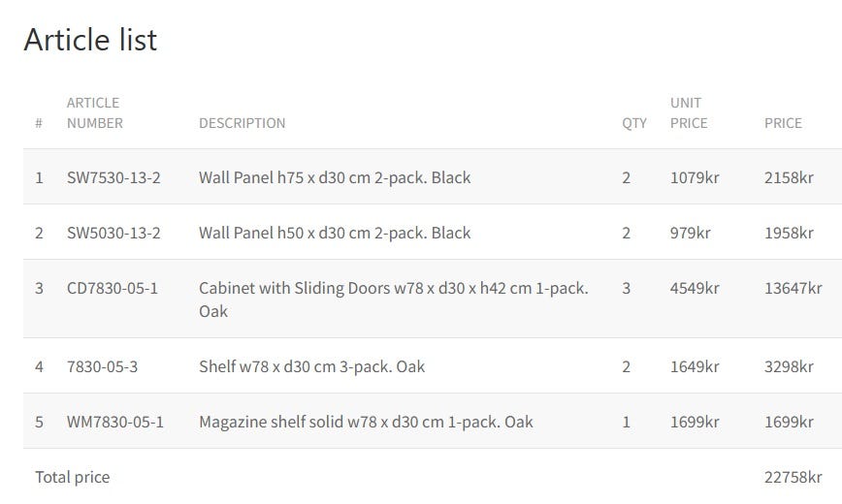Click the Article list heading
The width and height of the screenshot is (842, 504).
[x=90, y=40]
